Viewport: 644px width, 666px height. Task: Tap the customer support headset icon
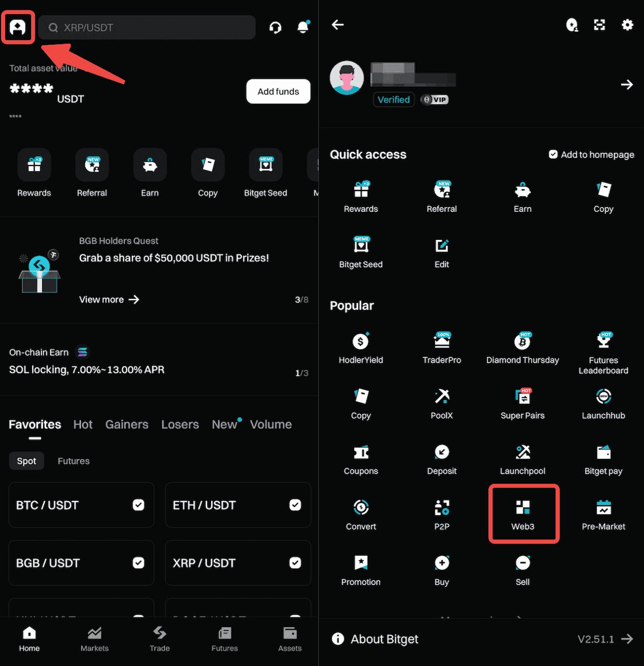point(276,28)
